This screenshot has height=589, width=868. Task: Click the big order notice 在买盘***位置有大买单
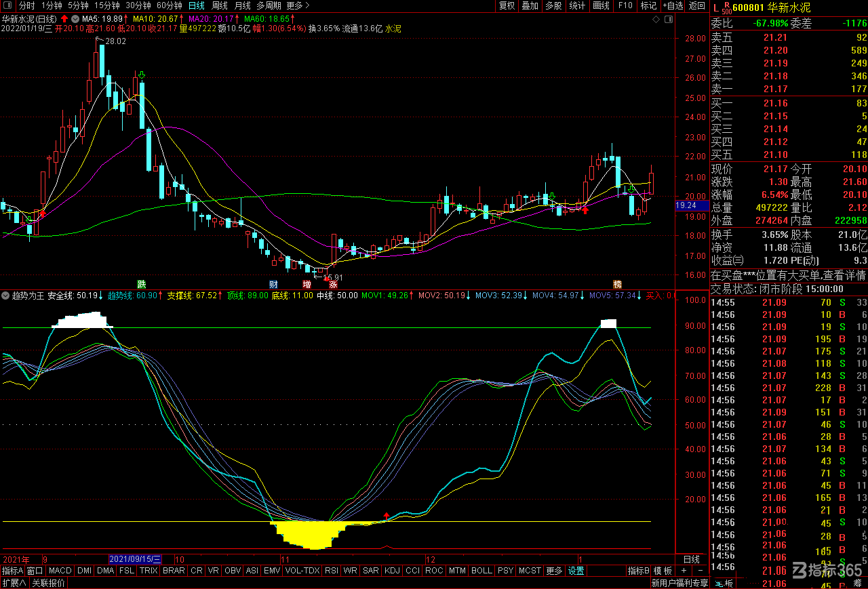click(x=789, y=275)
